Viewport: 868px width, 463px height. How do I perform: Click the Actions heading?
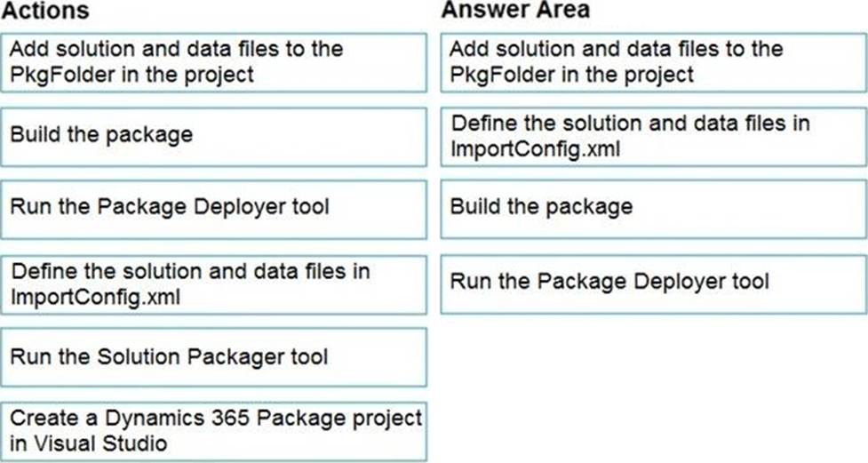click(x=44, y=11)
